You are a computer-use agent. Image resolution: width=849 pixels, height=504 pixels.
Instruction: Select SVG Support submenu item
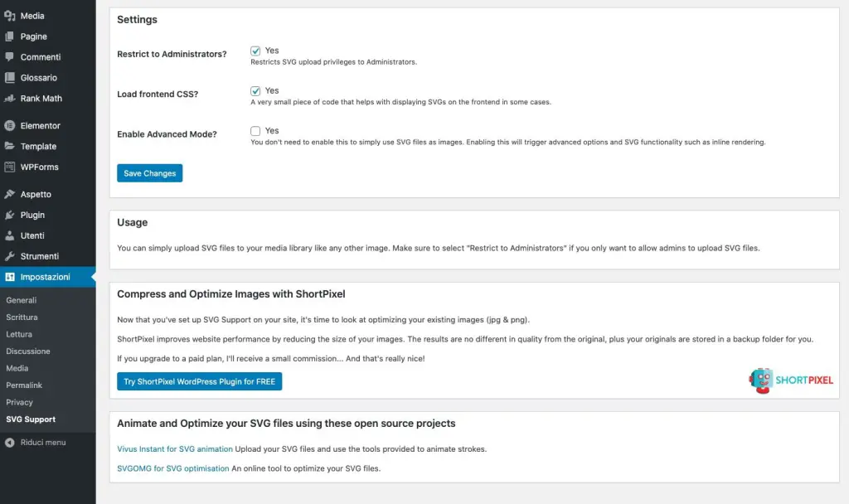click(x=31, y=419)
